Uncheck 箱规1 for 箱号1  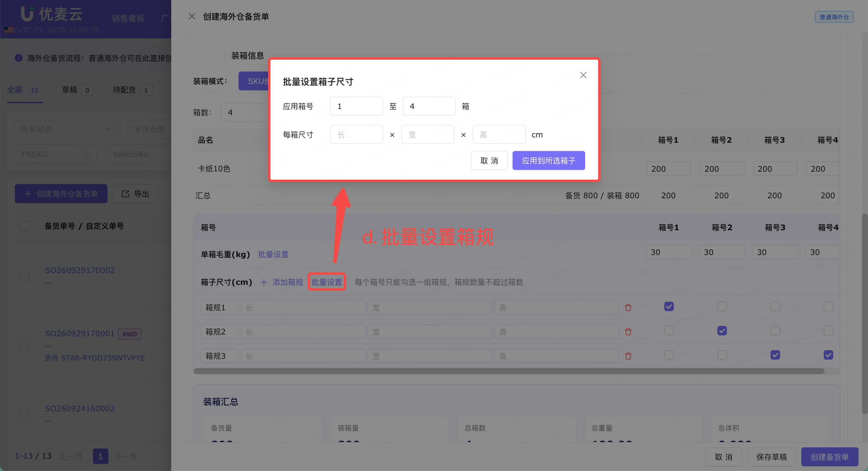[669, 306]
